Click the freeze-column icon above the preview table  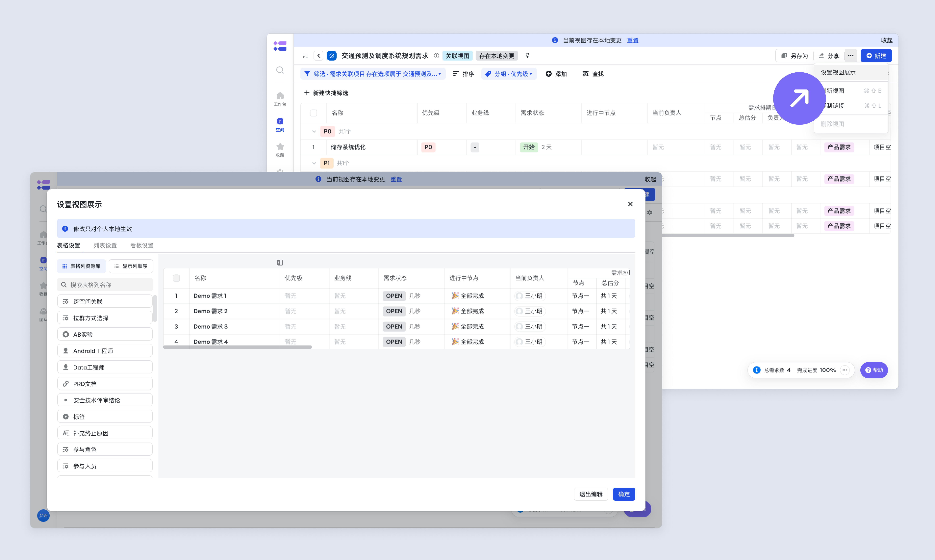(x=280, y=263)
